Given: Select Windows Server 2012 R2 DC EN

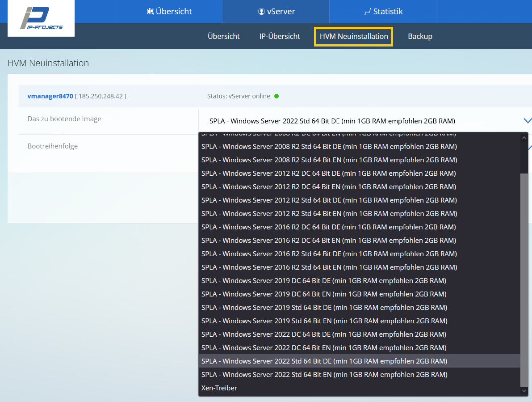Looking at the screenshot, I should pyautogui.click(x=359, y=187).
